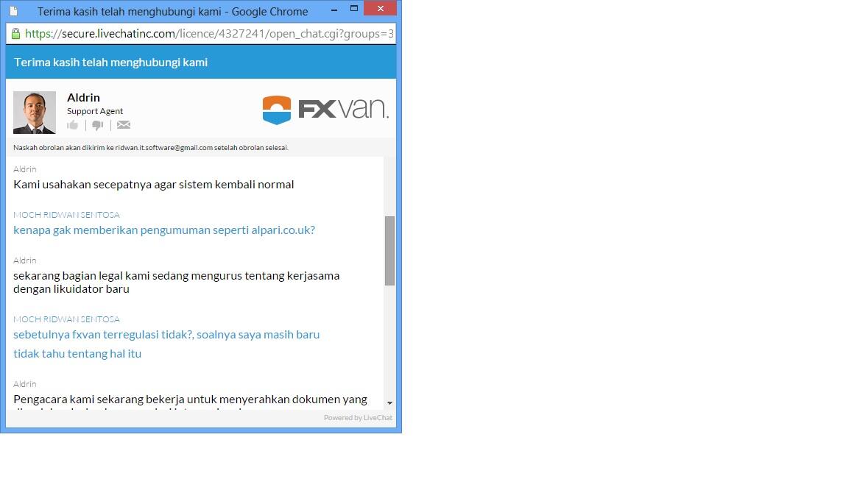Click message about 'kerjasama dengan likuidator baru'
The image size is (843, 504).
177,282
